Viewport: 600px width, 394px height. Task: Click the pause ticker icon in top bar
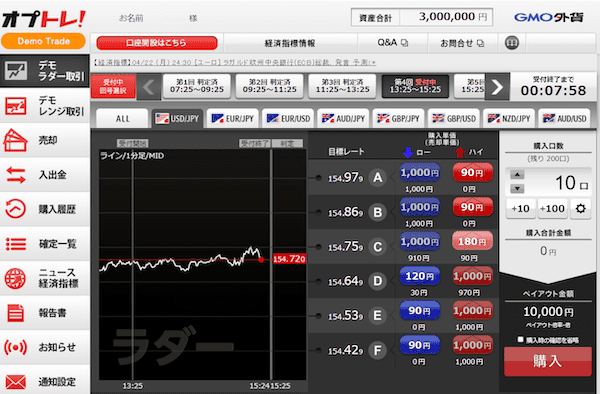512,42
